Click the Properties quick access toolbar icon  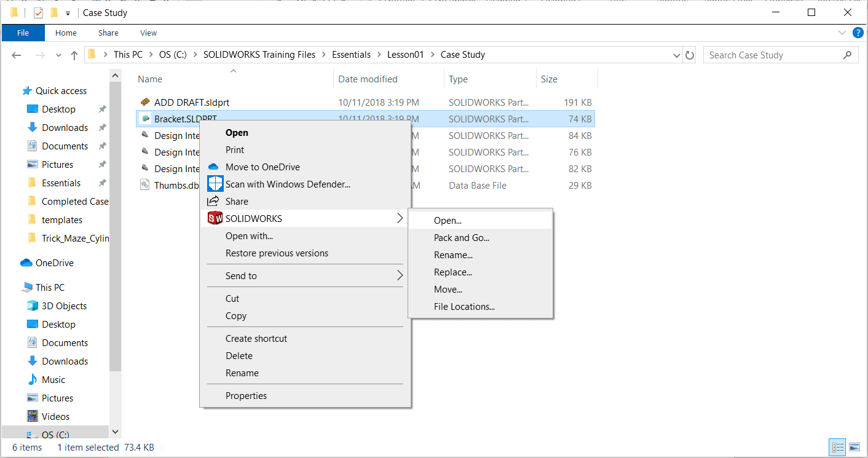pyautogui.click(x=38, y=12)
